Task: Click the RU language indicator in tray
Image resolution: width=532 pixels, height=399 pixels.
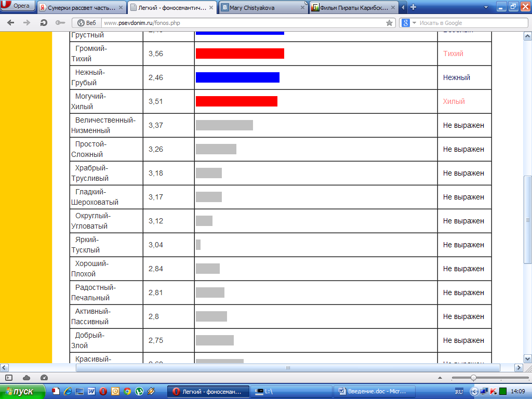Action: click(x=459, y=392)
